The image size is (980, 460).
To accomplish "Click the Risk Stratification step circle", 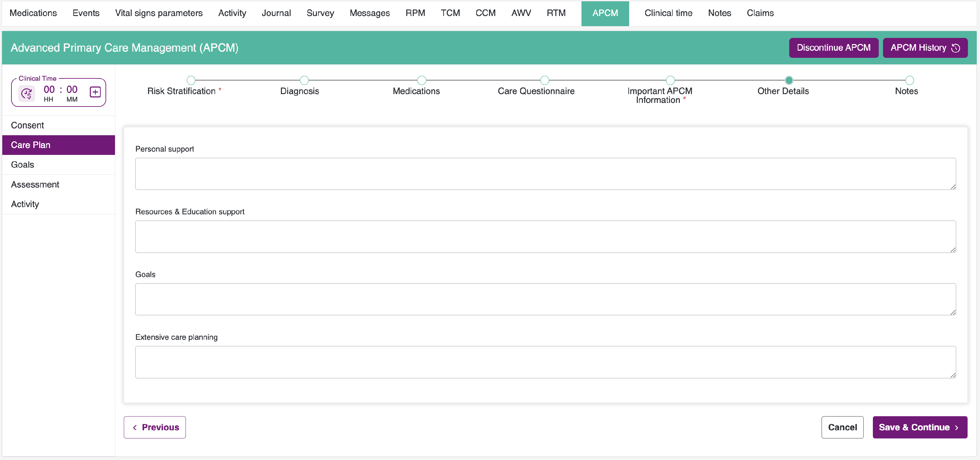I will coord(191,80).
